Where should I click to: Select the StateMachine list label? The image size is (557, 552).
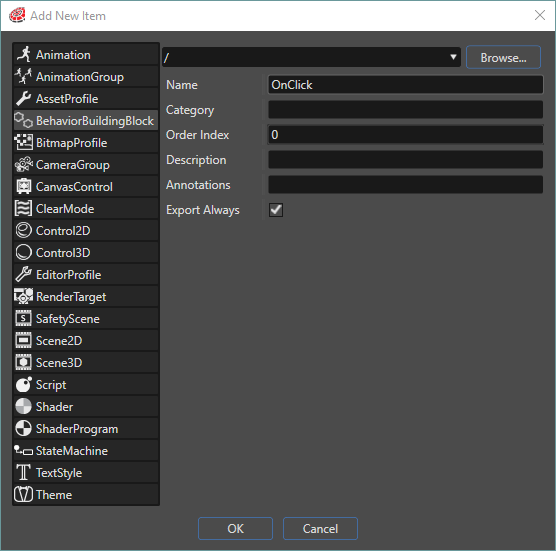point(72,451)
